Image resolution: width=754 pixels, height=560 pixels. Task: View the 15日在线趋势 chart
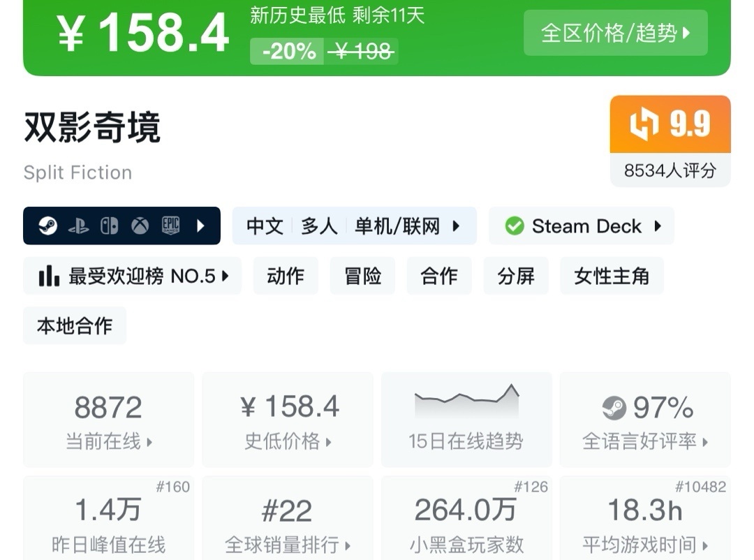[x=466, y=419]
